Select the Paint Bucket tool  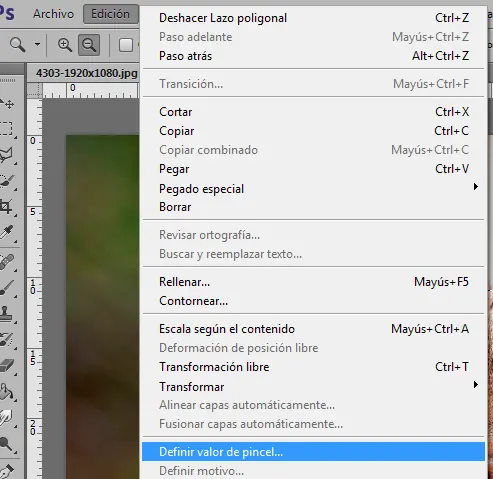(x=7, y=392)
